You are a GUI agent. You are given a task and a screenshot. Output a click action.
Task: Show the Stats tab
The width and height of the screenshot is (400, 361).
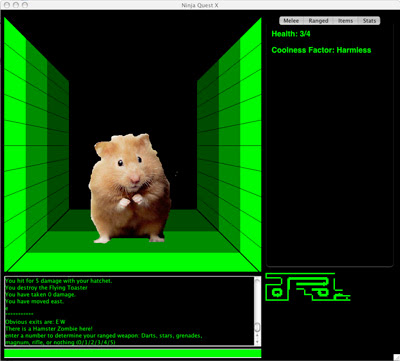pos(369,21)
